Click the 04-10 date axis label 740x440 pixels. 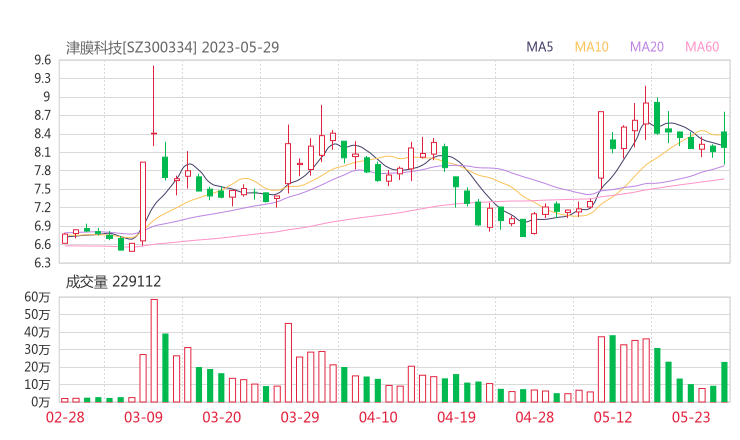[378, 417]
